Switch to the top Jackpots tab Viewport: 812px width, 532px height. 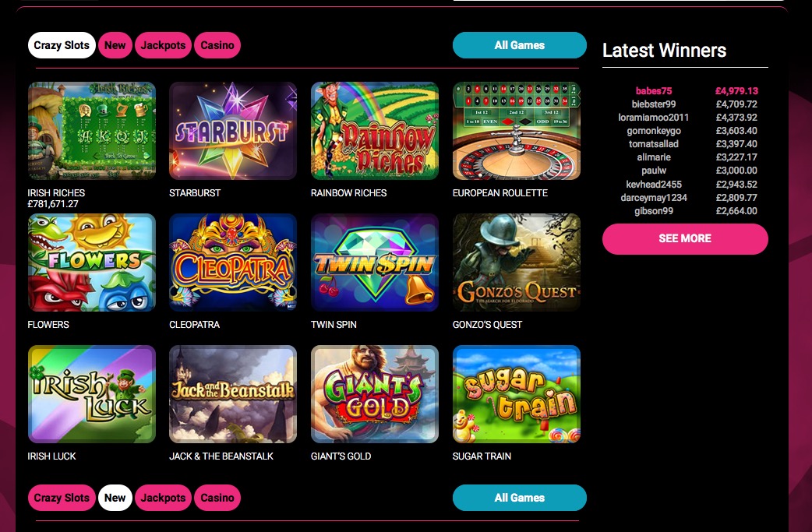163,45
